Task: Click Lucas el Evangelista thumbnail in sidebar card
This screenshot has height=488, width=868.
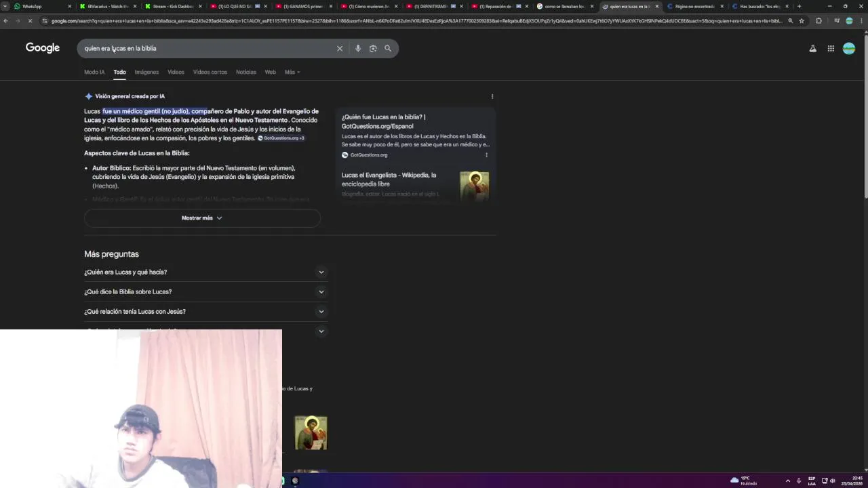Action: pos(474,186)
